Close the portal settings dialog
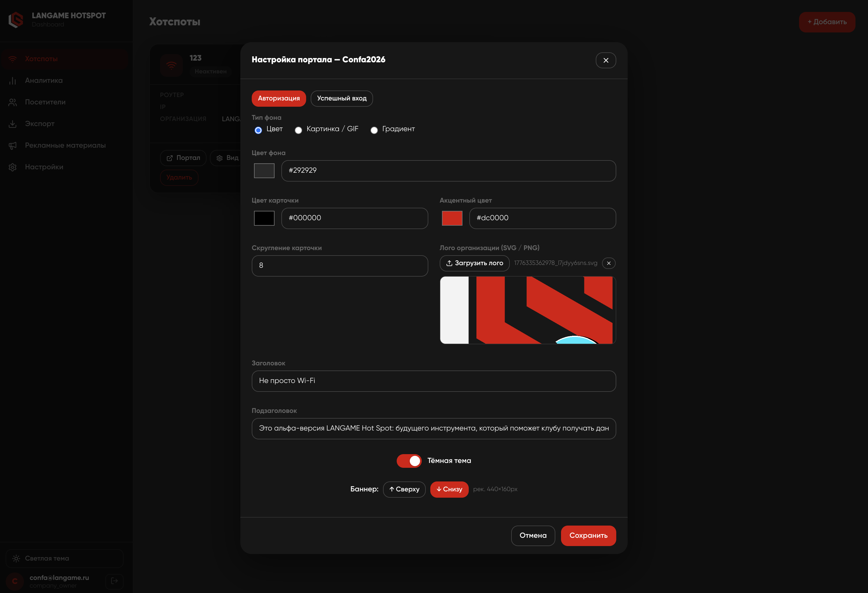The height and width of the screenshot is (593, 868). pyautogui.click(x=605, y=60)
